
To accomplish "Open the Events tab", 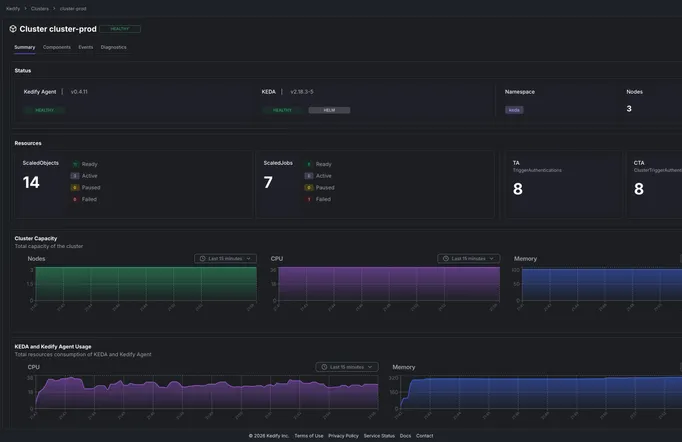I will [86, 47].
